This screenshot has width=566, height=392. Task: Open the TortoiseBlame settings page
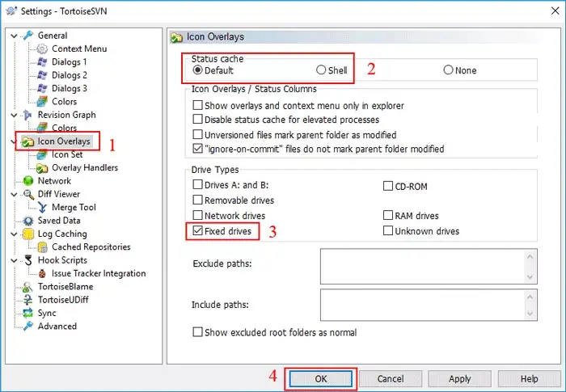point(65,287)
